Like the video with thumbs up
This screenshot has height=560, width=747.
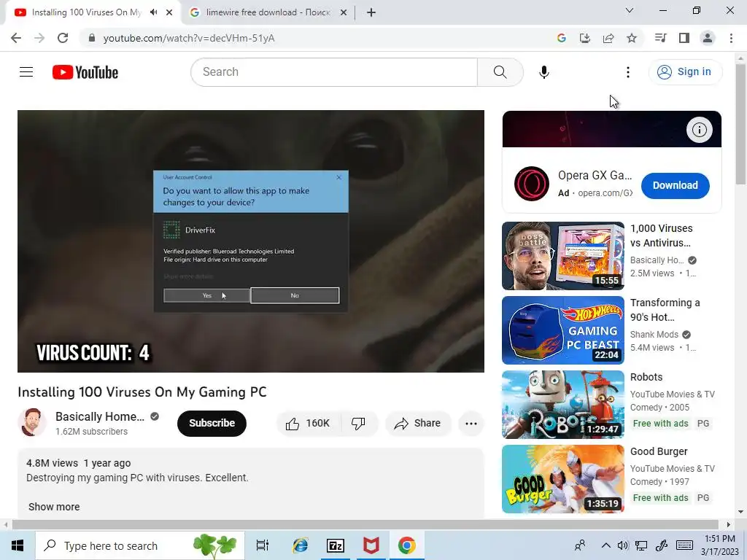pyautogui.click(x=308, y=424)
